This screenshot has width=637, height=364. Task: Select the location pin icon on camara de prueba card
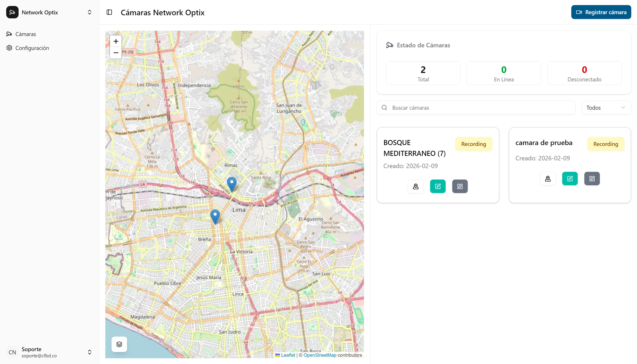548,178
